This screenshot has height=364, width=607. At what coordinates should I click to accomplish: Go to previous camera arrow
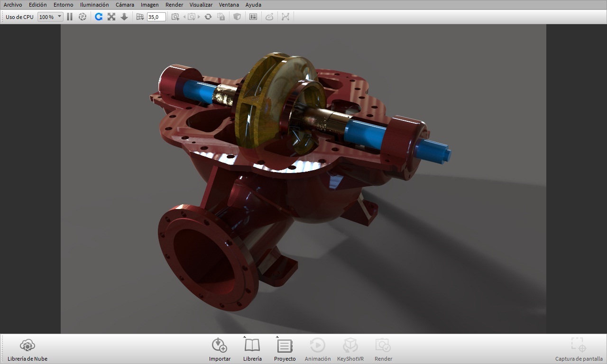[184, 17]
